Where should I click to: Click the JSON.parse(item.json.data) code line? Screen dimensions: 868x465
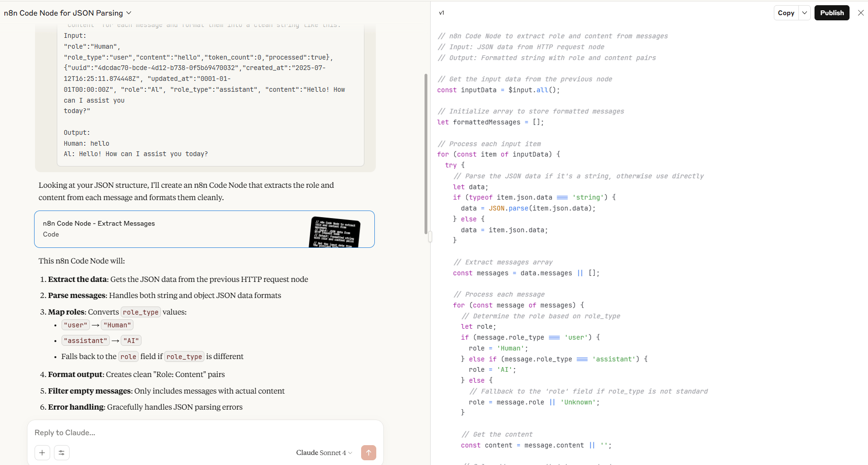tap(528, 208)
